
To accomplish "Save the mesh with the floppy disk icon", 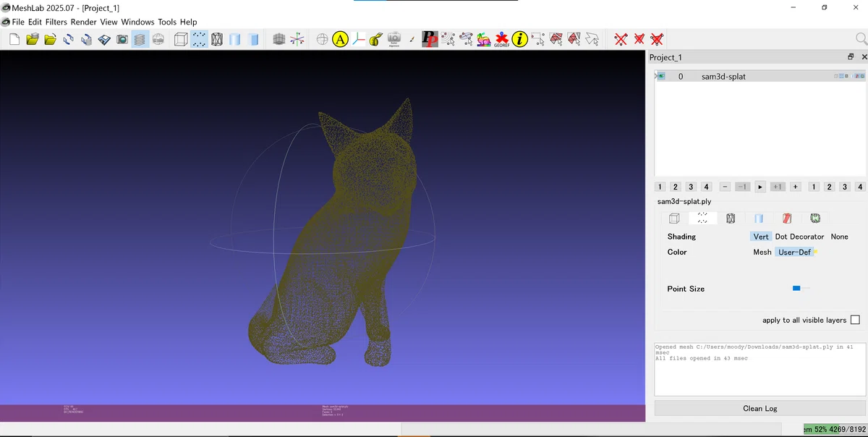I will [x=104, y=40].
